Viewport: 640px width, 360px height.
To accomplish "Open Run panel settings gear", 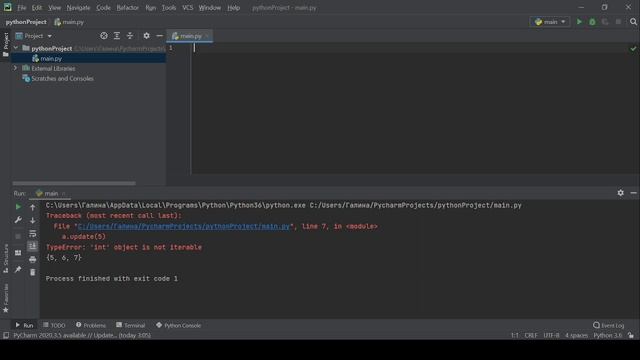I will pos(620,193).
